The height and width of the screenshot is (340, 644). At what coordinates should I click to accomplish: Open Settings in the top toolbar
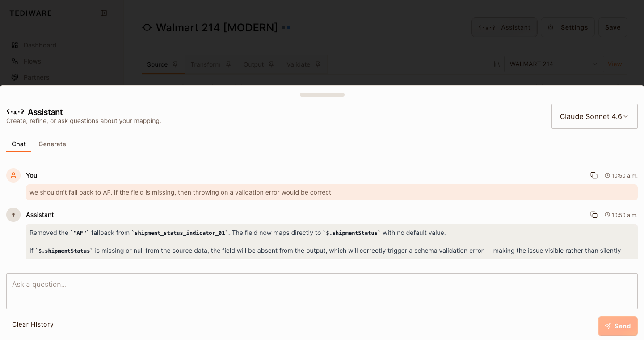coord(568,27)
